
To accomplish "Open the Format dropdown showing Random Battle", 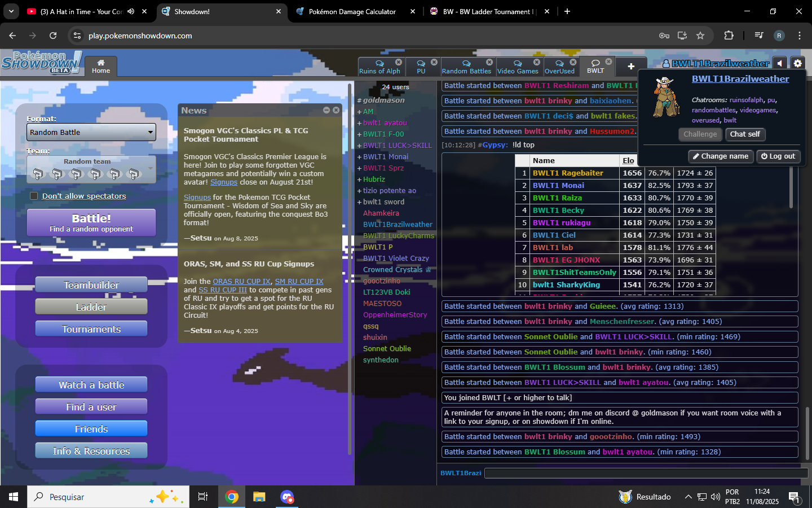I will click(91, 132).
